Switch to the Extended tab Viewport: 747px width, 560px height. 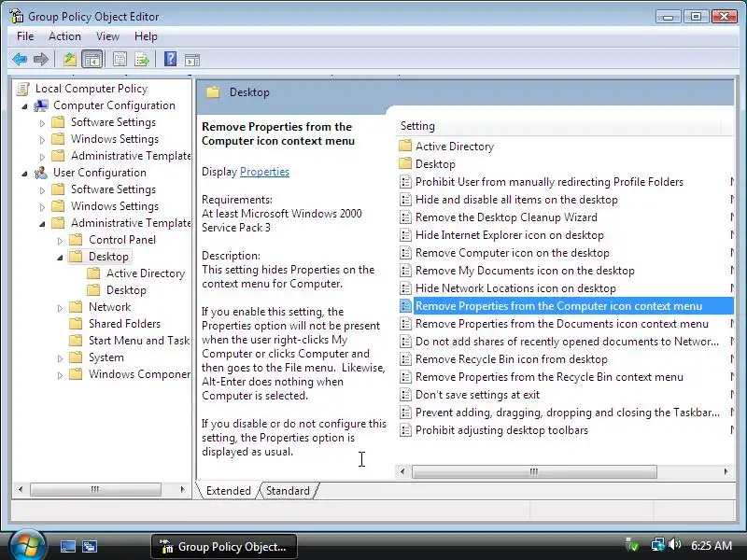(x=228, y=491)
